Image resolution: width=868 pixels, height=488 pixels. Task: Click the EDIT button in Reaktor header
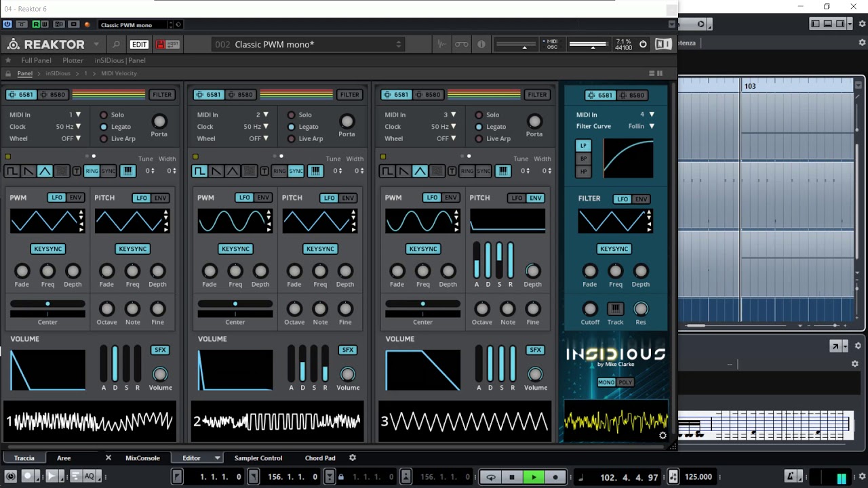click(139, 45)
